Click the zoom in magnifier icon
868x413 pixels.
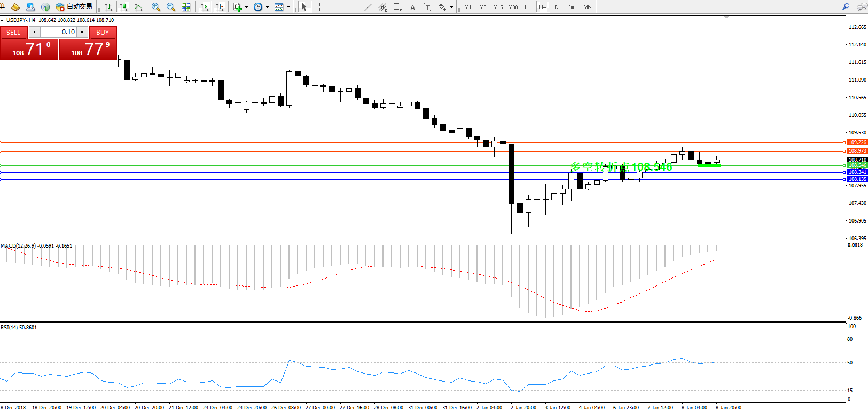click(155, 7)
